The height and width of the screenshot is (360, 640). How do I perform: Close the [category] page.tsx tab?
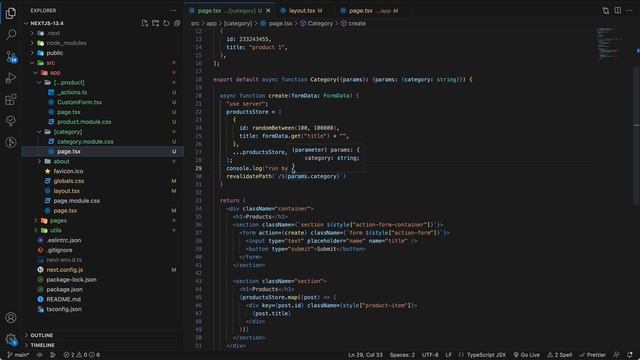268,11
